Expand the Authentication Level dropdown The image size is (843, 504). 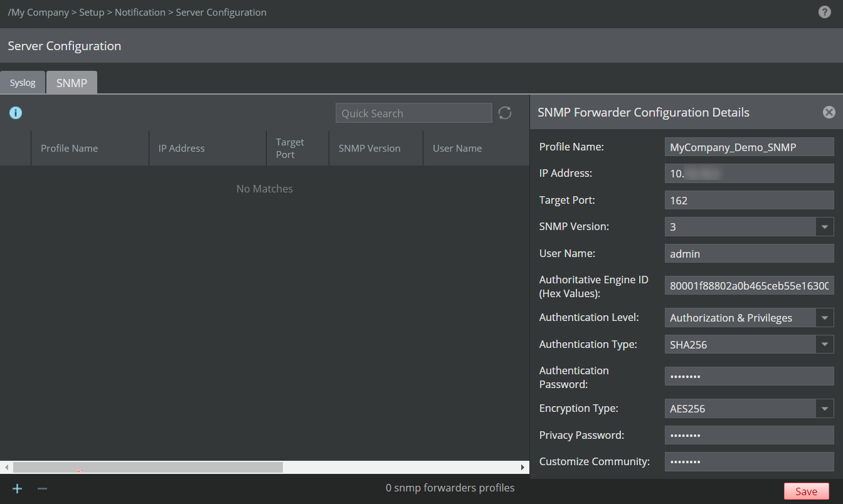coord(825,318)
